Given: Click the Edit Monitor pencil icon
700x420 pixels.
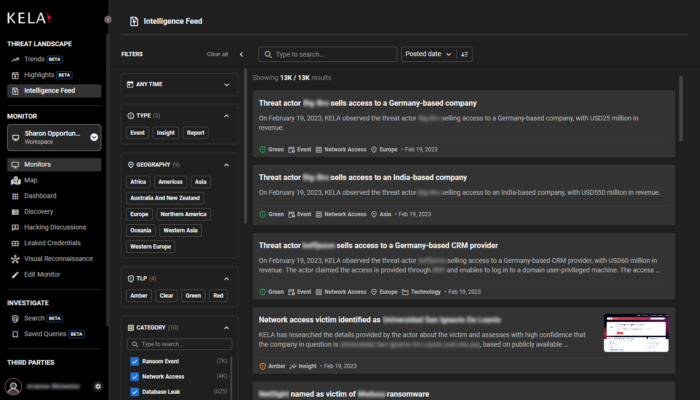Looking at the screenshot, I should pyautogui.click(x=15, y=274).
